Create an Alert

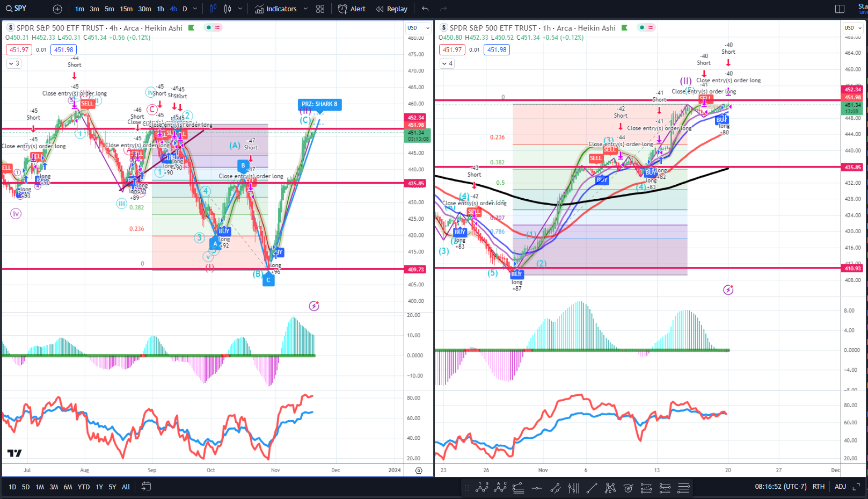(352, 9)
